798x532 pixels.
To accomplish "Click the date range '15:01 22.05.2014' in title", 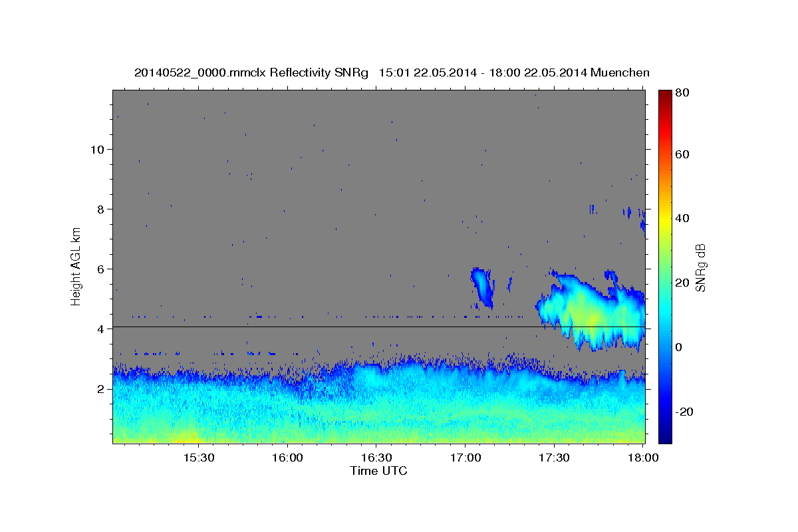I will click(427, 72).
